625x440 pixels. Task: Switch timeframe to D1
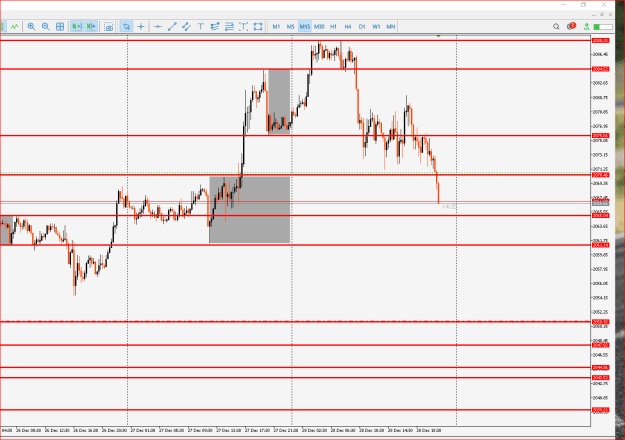(x=362, y=27)
